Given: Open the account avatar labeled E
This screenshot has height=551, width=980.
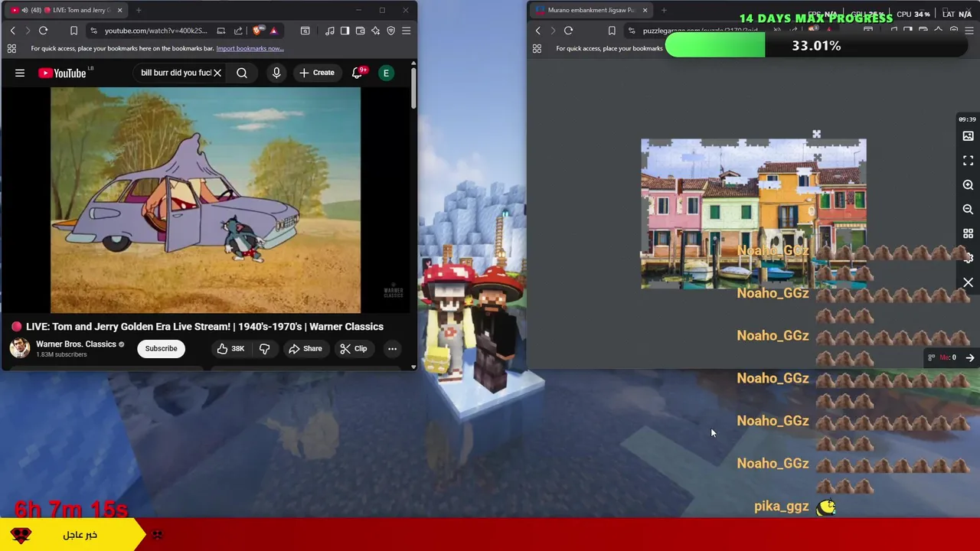Looking at the screenshot, I should (x=387, y=73).
